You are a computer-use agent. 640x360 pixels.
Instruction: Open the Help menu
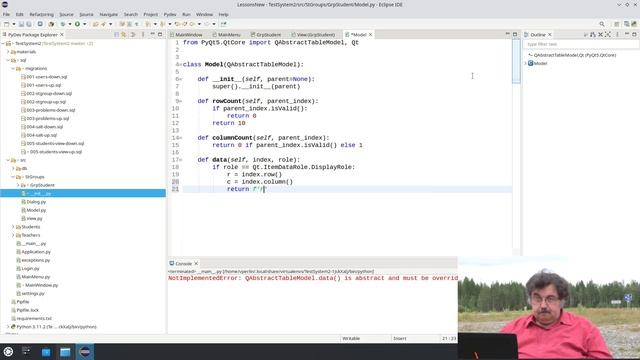223,14
